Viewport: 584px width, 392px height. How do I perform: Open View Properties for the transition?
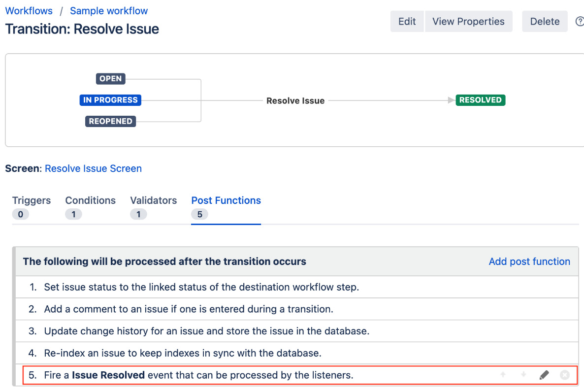click(x=468, y=21)
